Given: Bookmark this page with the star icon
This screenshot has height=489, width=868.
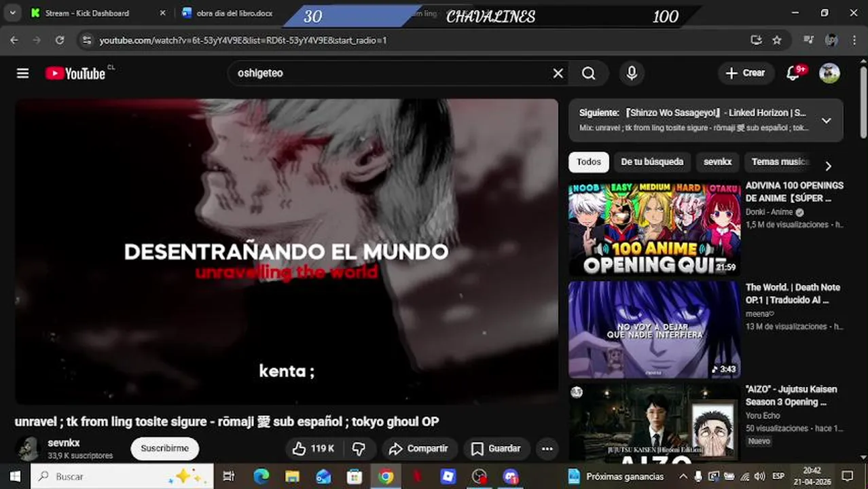Looking at the screenshot, I should click(777, 40).
